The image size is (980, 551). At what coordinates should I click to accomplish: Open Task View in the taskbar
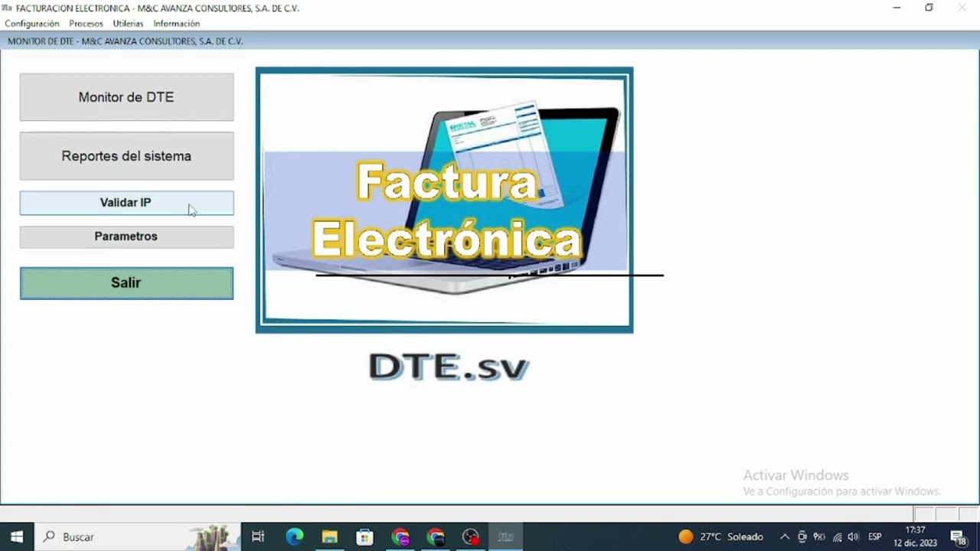pyautogui.click(x=258, y=537)
